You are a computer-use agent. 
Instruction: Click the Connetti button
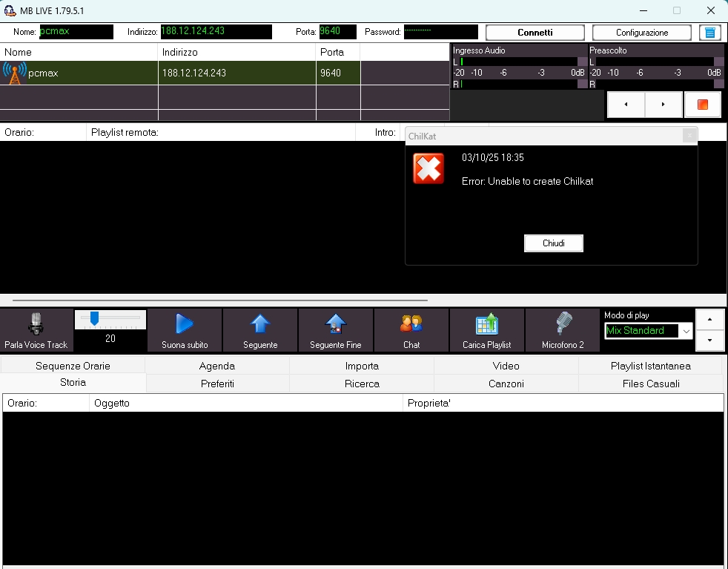coord(535,33)
